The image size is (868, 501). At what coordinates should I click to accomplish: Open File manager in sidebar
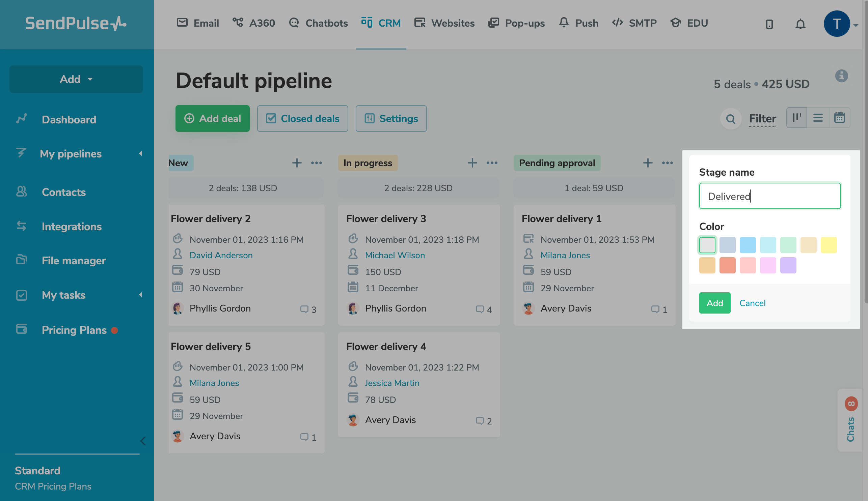click(73, 261)
